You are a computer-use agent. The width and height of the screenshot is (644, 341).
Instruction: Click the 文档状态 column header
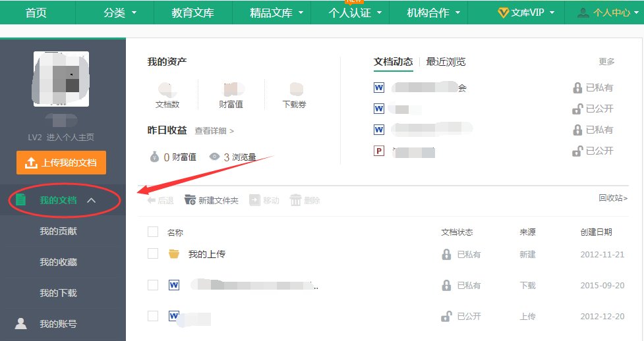[x=457, y=232]
